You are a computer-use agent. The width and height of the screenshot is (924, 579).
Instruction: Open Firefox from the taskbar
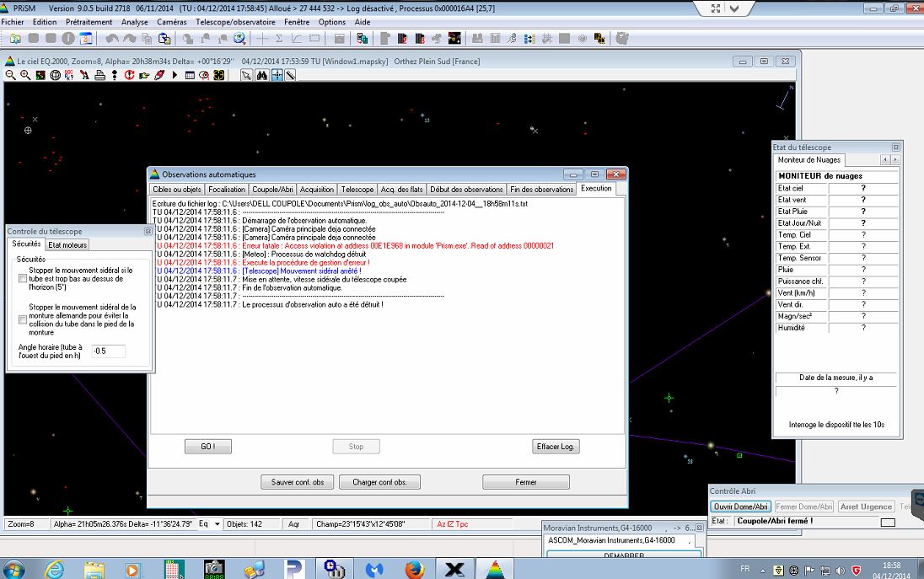coord(413,569)
